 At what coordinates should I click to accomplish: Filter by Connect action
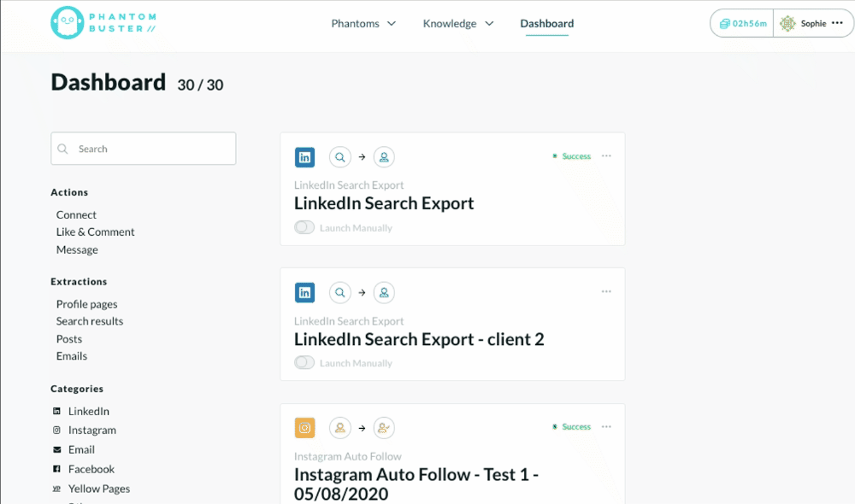pos(76,214)
